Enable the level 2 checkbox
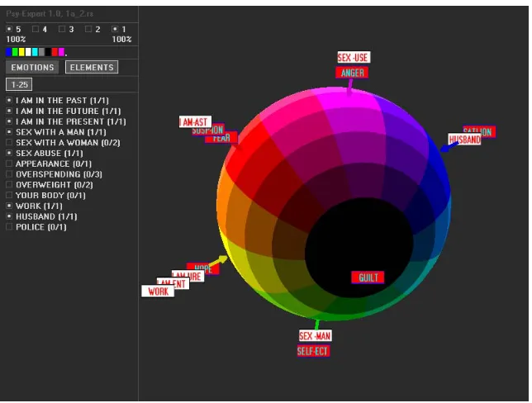The height and width of the screenshot is (403, 532). click(88, 29)
